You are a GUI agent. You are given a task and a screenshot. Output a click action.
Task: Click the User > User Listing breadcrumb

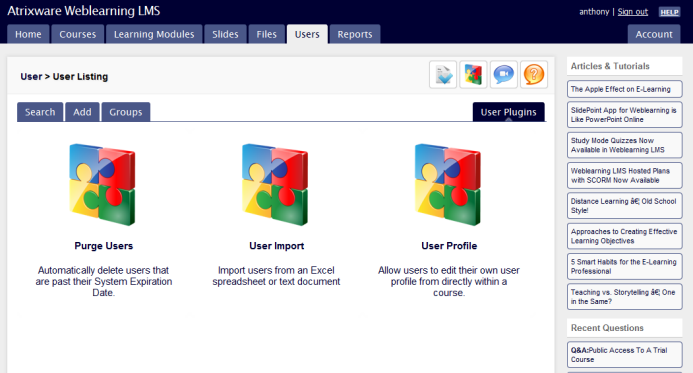click(x=64, y=76)
